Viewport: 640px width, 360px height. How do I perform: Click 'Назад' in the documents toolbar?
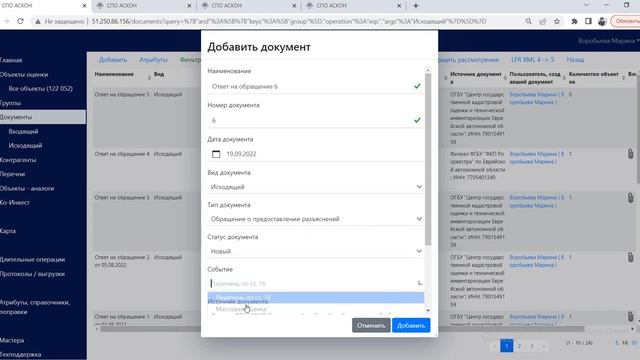(575, 60)
